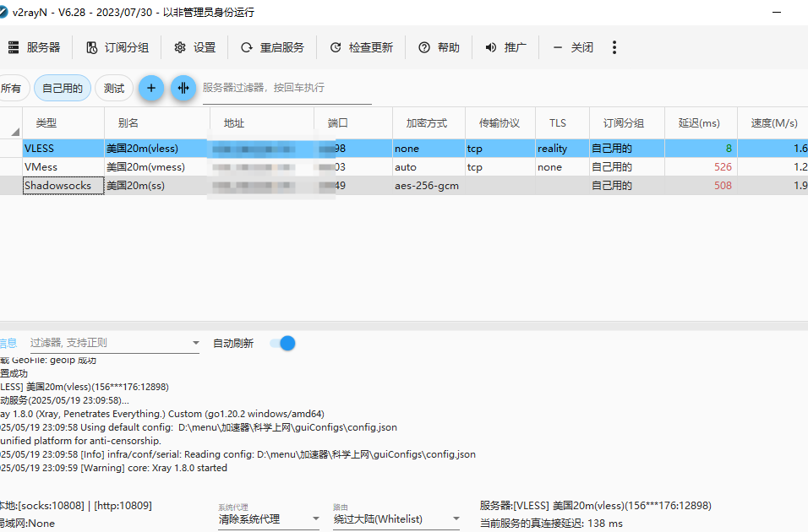This screenshot has width=808, height=532.
Task: Expand the 路由 routing dropdown
Action: (x=456, y=519)
